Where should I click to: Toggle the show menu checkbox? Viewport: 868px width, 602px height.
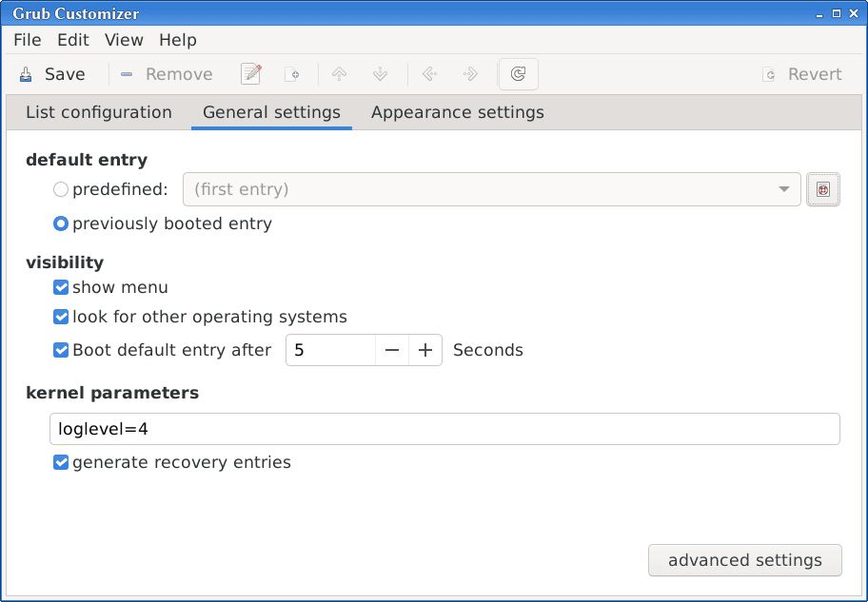(61, 287)
